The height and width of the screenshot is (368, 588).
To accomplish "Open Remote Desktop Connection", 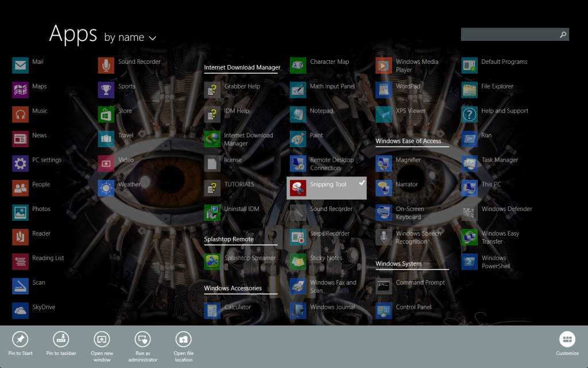I will [298, 163].
